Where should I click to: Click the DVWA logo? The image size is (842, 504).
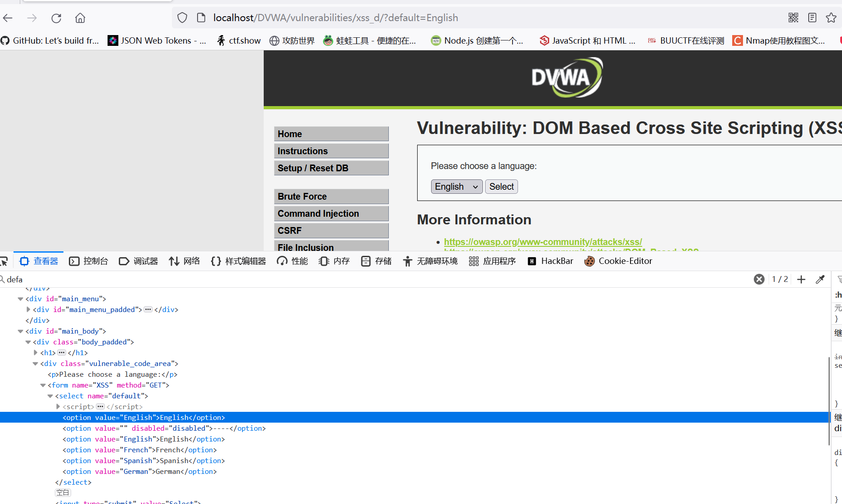[567, 77]
